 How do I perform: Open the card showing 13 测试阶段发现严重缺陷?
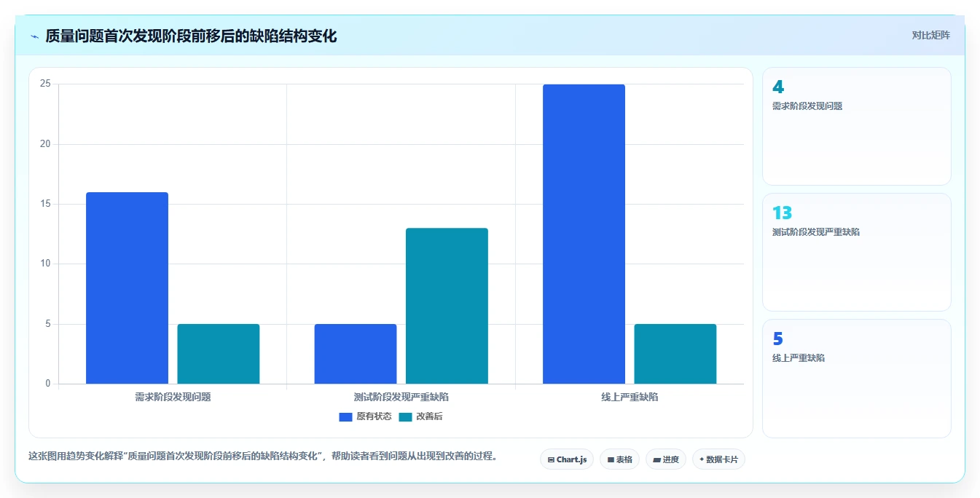pyautogui.click(x=857, y=252)
